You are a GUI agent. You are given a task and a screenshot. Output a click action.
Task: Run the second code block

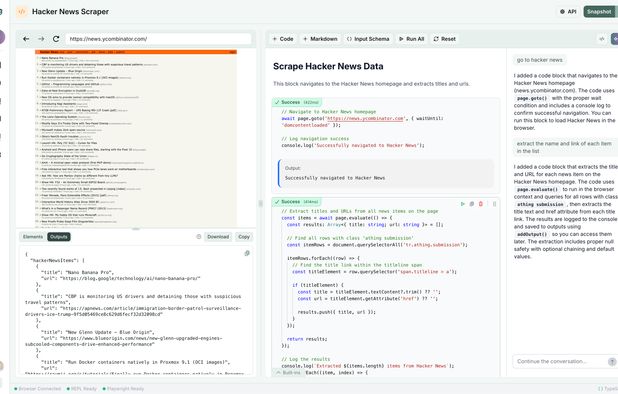click(x=462, y=204)
